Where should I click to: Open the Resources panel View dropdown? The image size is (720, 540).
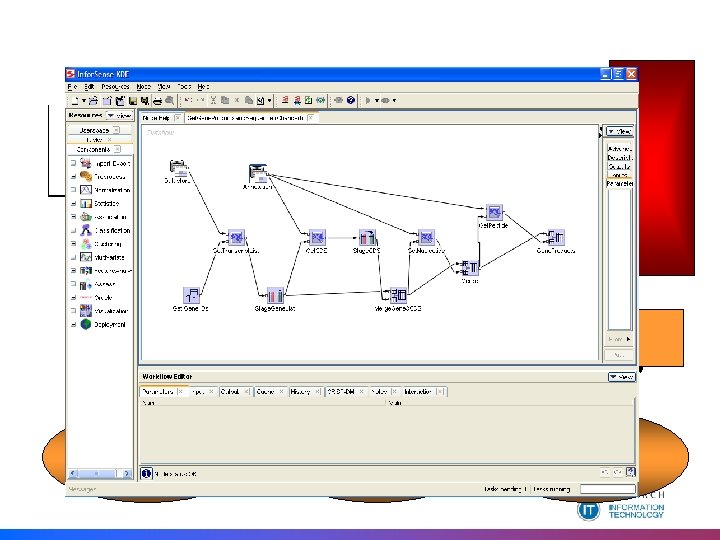[x=119, y=116]
